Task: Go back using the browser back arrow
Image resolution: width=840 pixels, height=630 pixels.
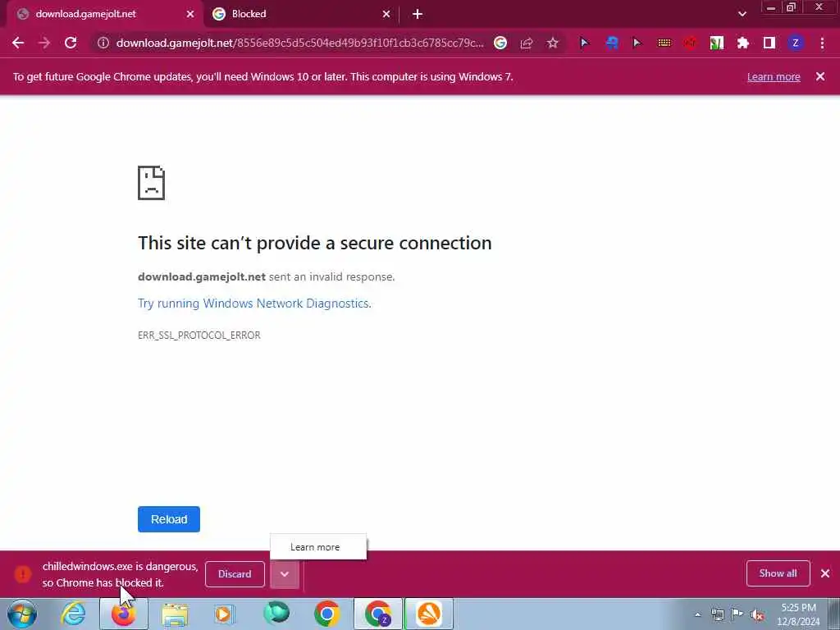Action: 18,43
